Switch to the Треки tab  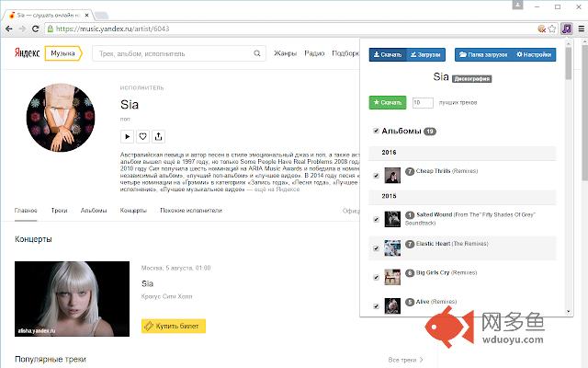(x=59, y=211)
